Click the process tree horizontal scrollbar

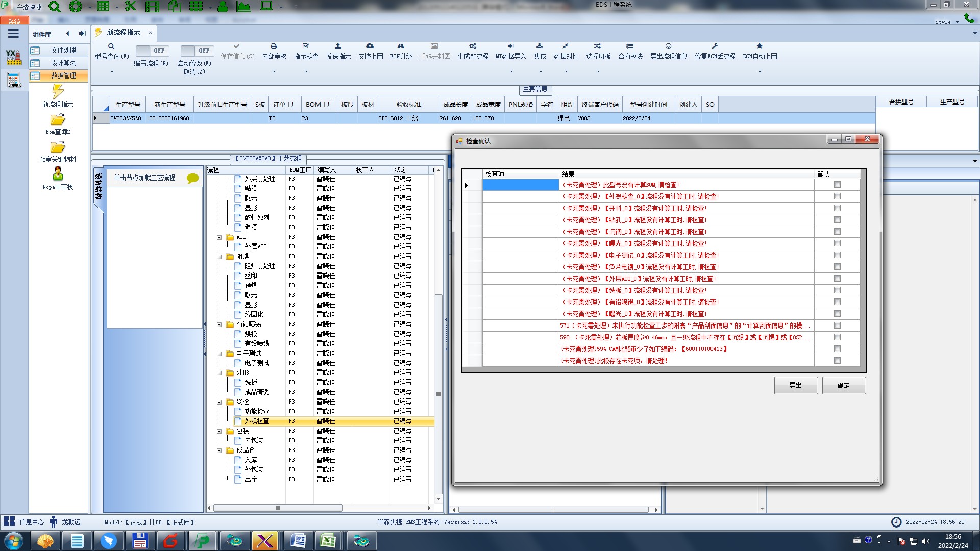278,508
